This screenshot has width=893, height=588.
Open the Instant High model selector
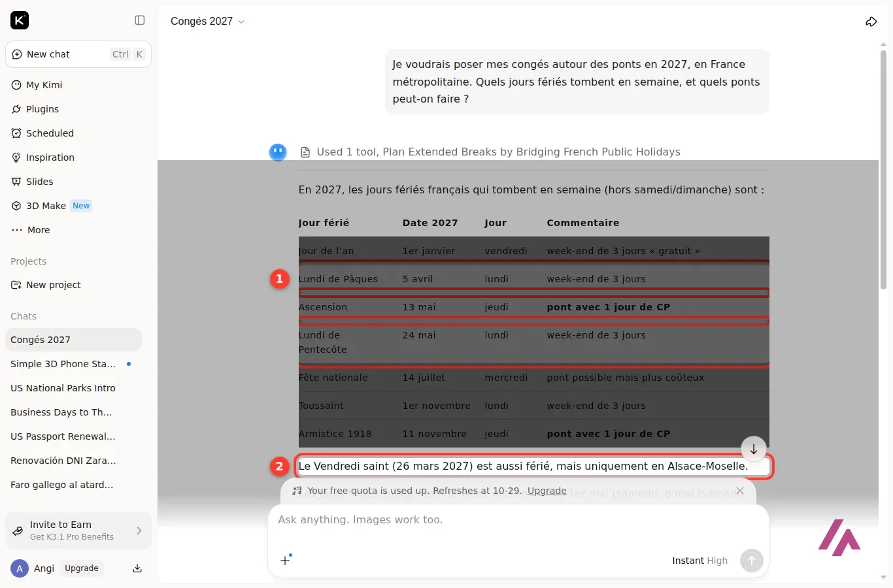pyautogui.click(x=699, y=561)
